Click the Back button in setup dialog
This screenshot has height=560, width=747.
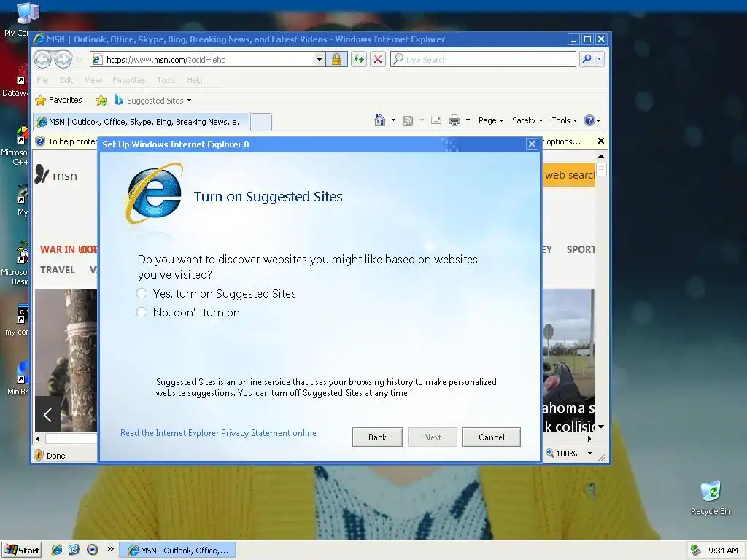(x=377, y=437)
